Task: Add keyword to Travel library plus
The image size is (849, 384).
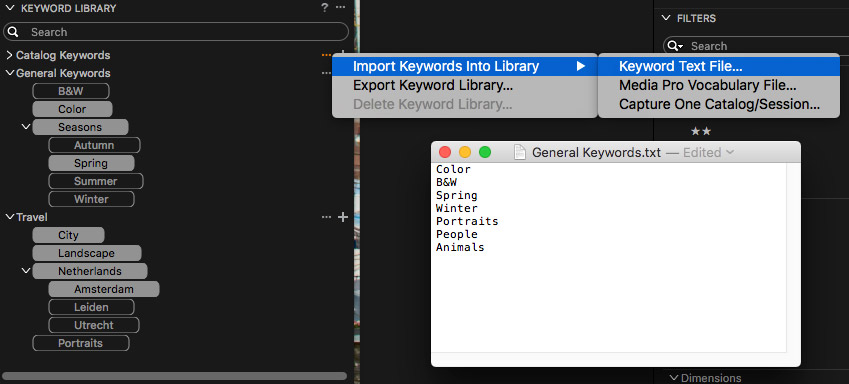Action: tap(343, 217)
